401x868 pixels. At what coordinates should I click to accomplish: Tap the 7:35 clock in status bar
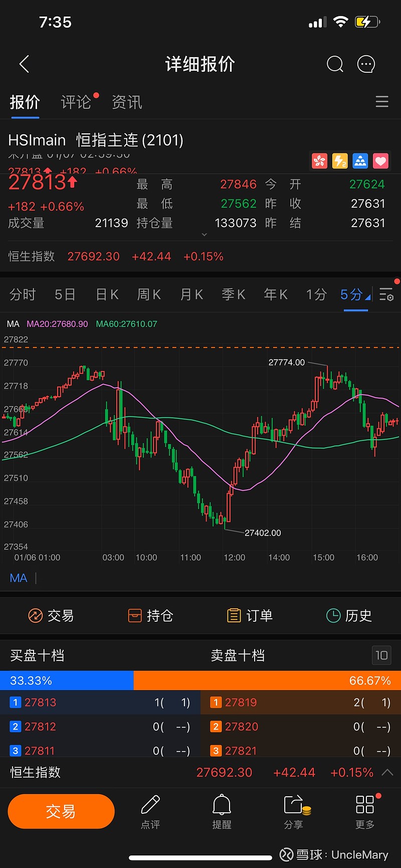tap(55, 22)
